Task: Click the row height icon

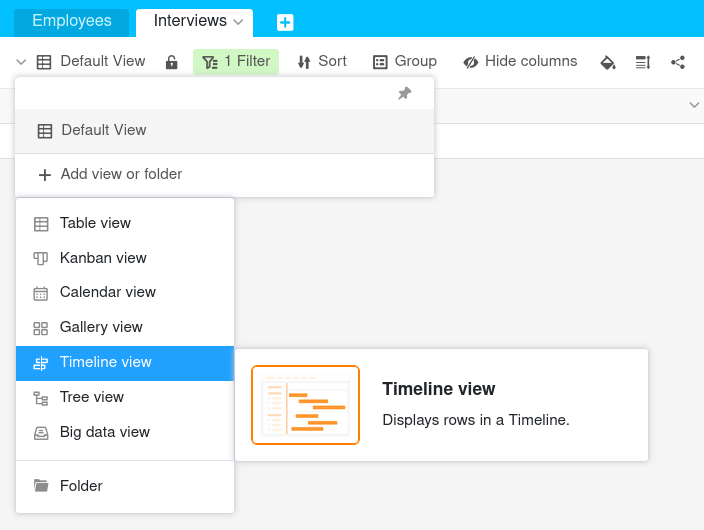Action: (642, 62)
